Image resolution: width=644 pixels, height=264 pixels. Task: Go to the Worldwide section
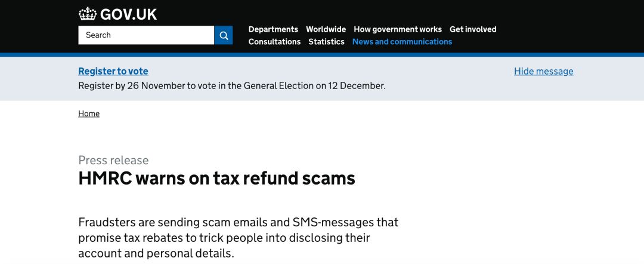point(326,29)
